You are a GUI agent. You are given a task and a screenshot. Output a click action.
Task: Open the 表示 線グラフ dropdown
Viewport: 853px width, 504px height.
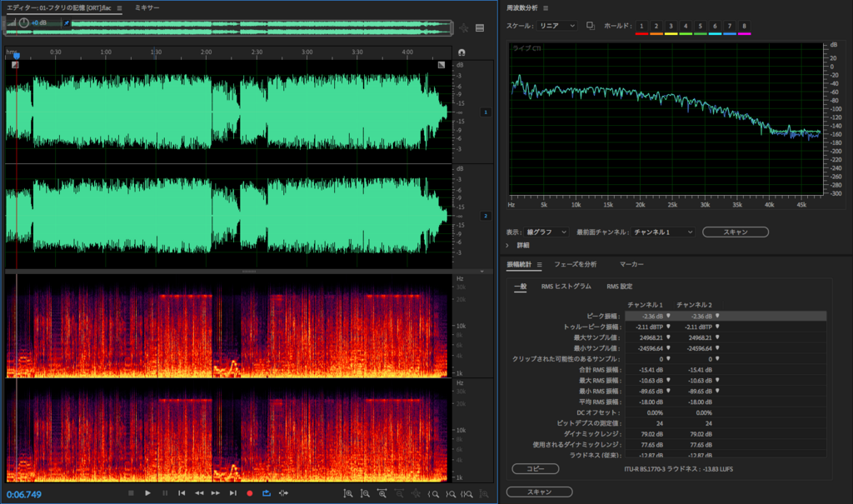coord(546,232)
